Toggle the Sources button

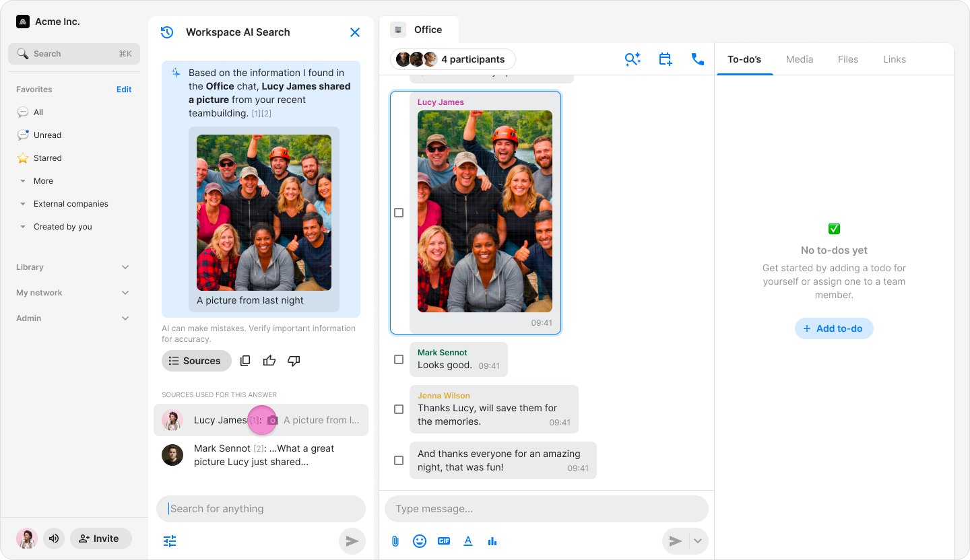pyautogui.click(x=197, y=361)
